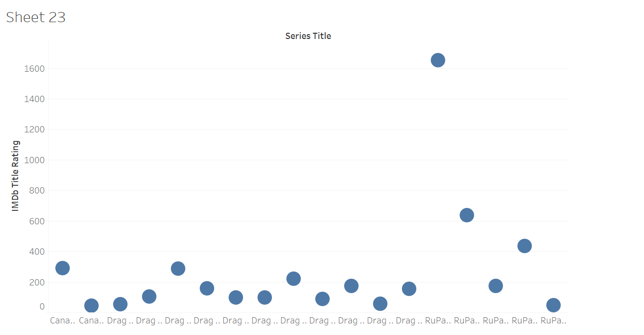
Task: Click the first Drag .. x-axis label
Action: (x=120, y=321)
